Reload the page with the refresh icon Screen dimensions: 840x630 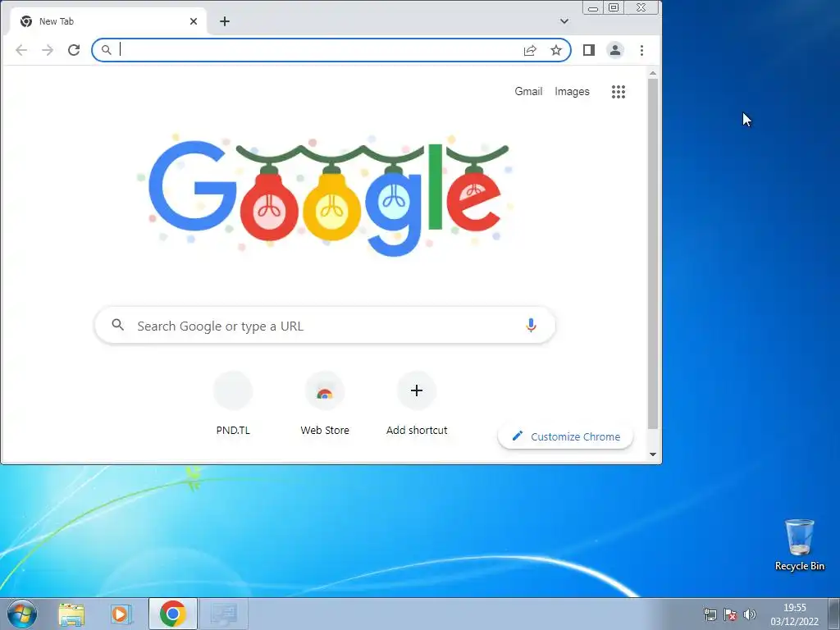(x=74, y=50)
